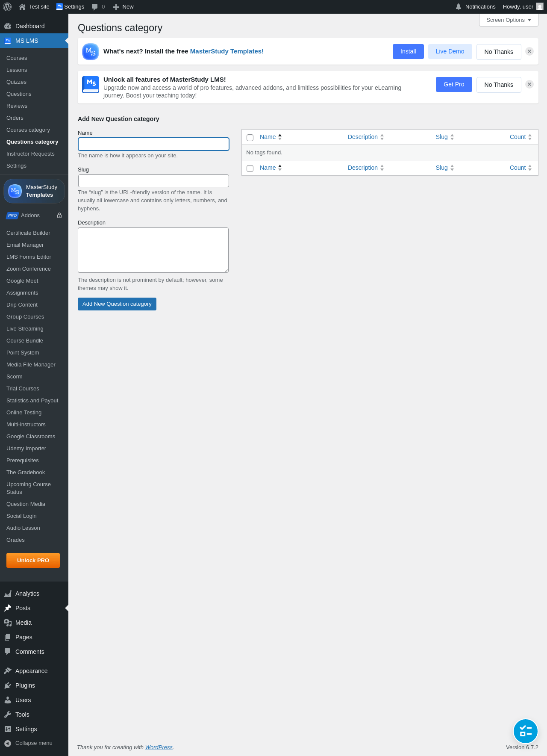Open Media in the sidebar
The width and height of the screenshot is (547, 756).
[34, 623]
